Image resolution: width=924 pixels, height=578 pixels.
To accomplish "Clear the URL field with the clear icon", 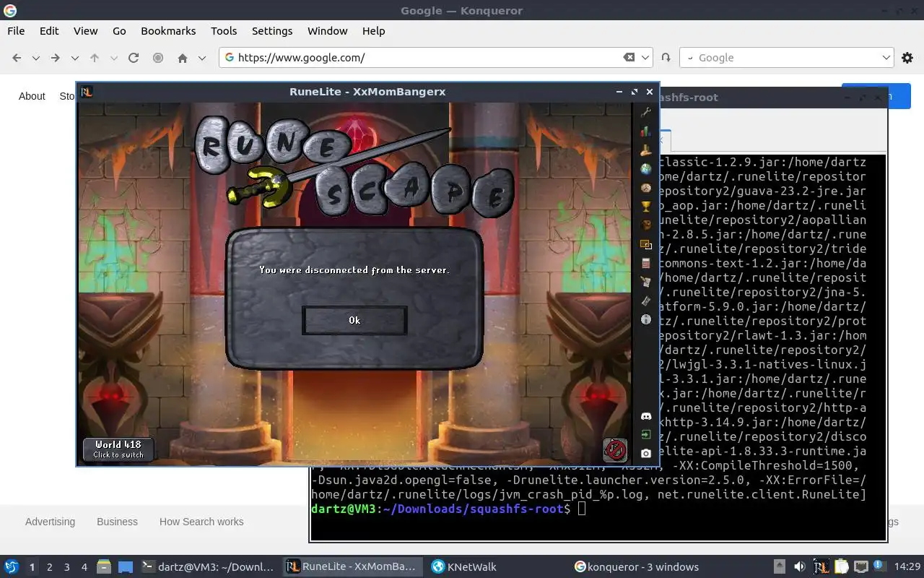I will click(629, 58).
